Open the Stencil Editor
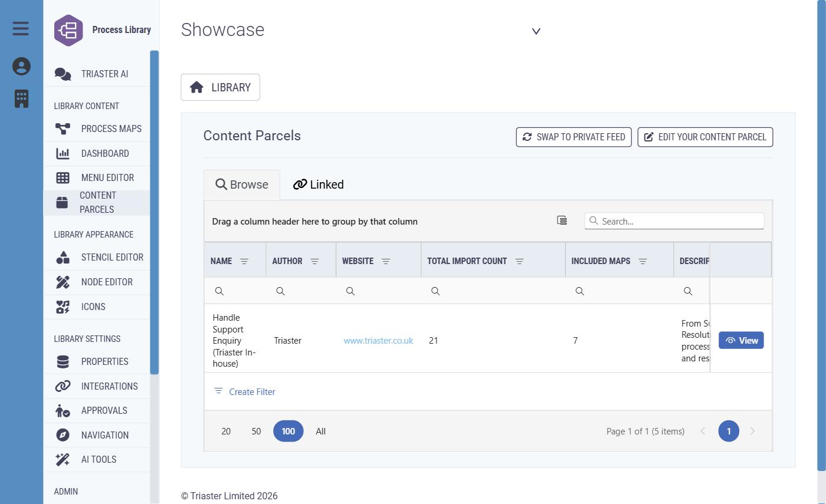Screen dimensions: 826x504 point(97,257)
